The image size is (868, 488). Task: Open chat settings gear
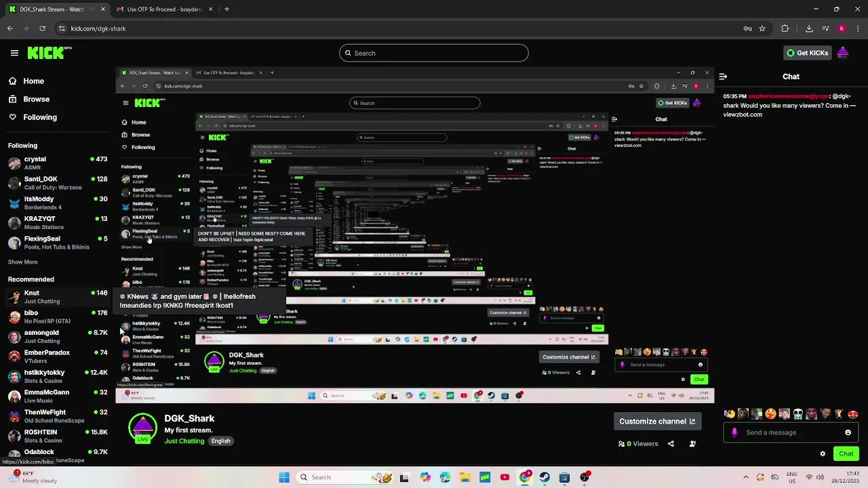click(x=823, y=454)
